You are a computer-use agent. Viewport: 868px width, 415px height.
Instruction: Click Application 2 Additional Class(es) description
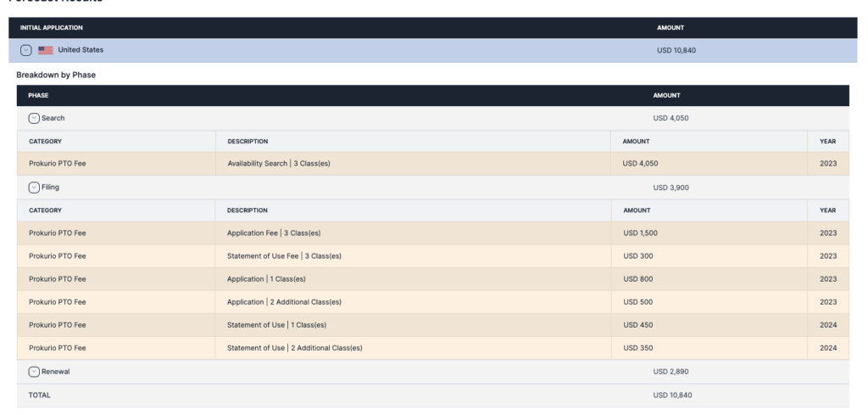coord(284,302)
